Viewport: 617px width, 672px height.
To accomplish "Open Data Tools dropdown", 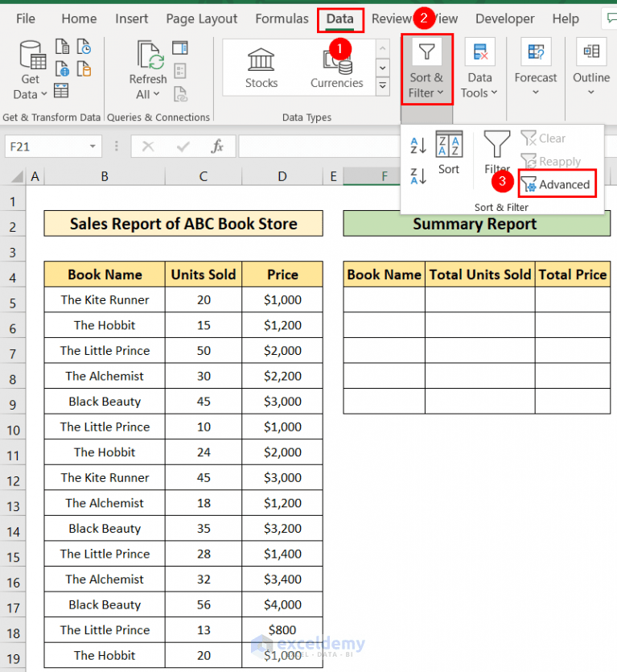I will pos(479,68).
